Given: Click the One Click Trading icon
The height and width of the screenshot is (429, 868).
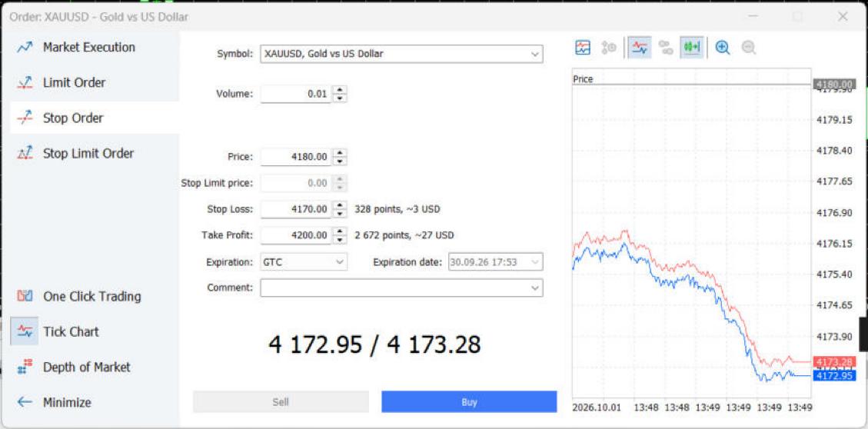Looking at the screenshot, I should [25, 296].
